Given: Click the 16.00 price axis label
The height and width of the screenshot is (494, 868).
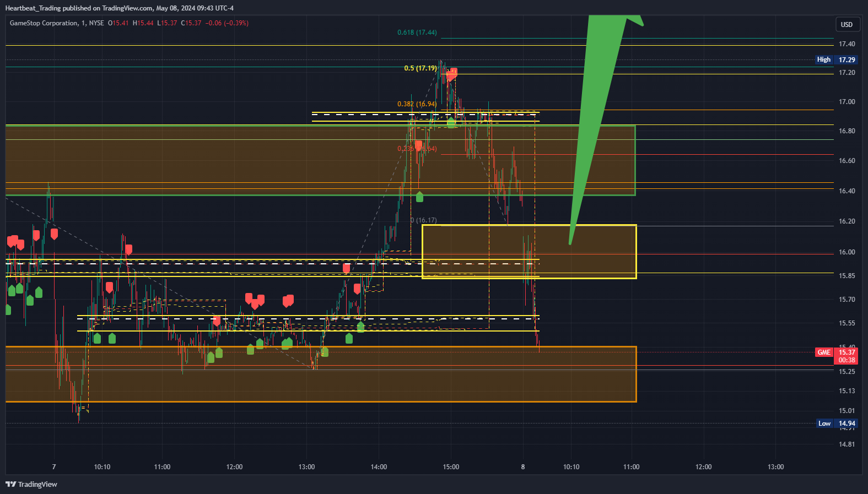Looking at the screenshot, I should click(847, 252).
